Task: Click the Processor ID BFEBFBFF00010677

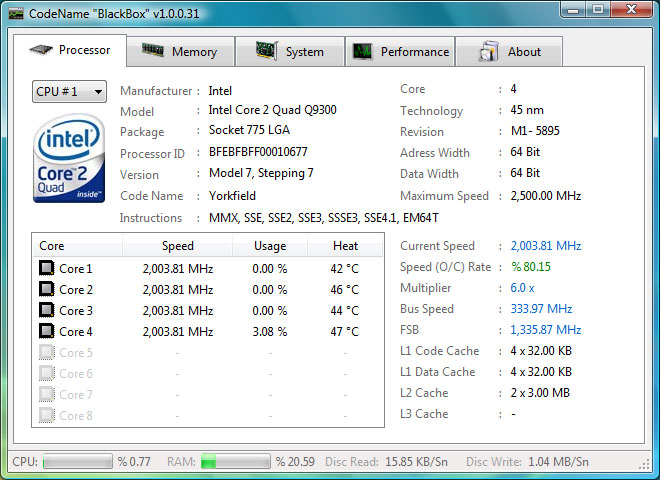Action: tap(258, 152)
